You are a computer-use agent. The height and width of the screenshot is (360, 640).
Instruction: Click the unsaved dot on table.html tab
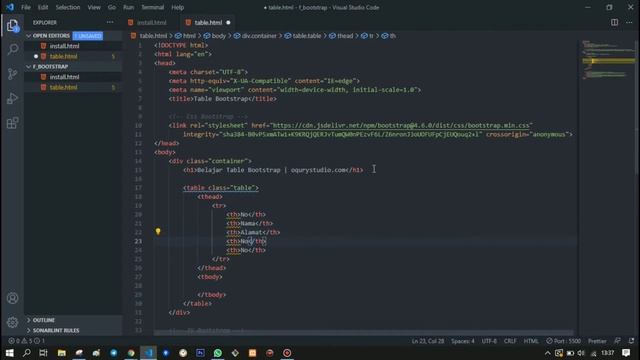[228, 22]
